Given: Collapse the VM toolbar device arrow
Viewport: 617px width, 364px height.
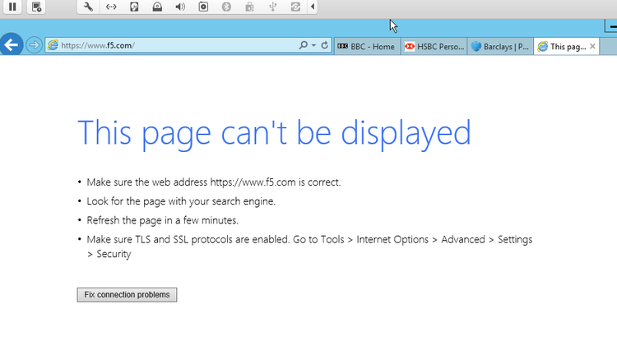Looking at the screenshot, I should 313,7.
